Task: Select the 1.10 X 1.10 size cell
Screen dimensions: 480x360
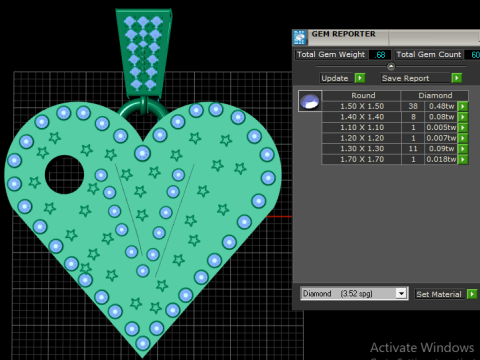Action: (362, 128)
